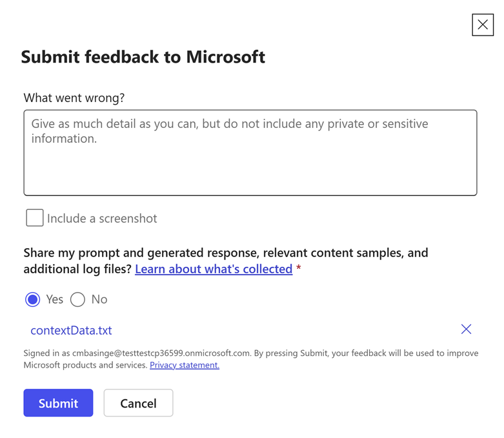Choose the No radio button
The image size is (504, 438).
(77, 300)
